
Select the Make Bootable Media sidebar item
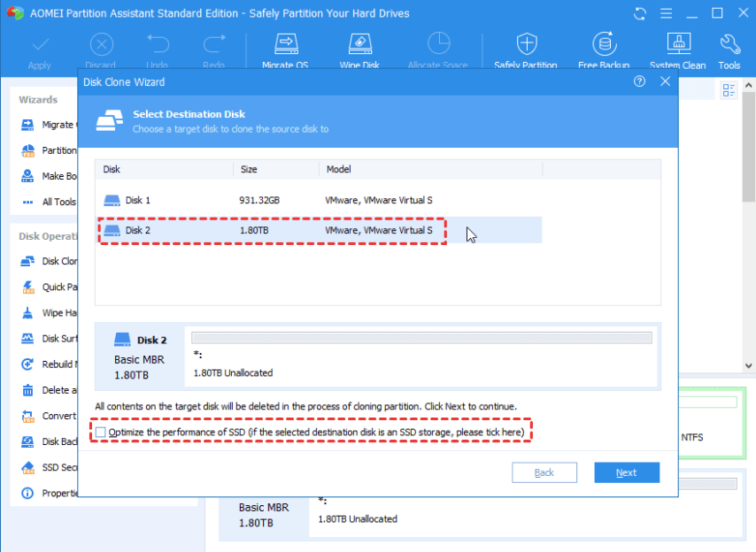(x=48, y=176)
